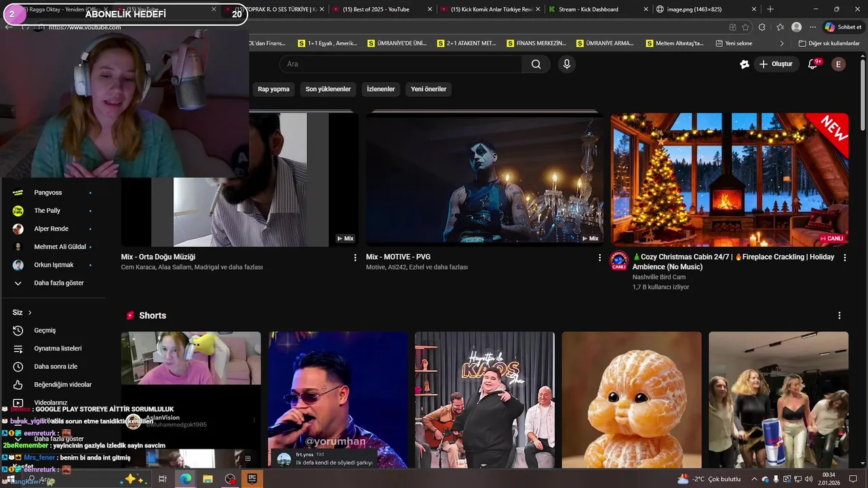The width and height of the screenshot is (868, 488).
Task: Open Edge settings three-dot menu
Action: [812, 27]
